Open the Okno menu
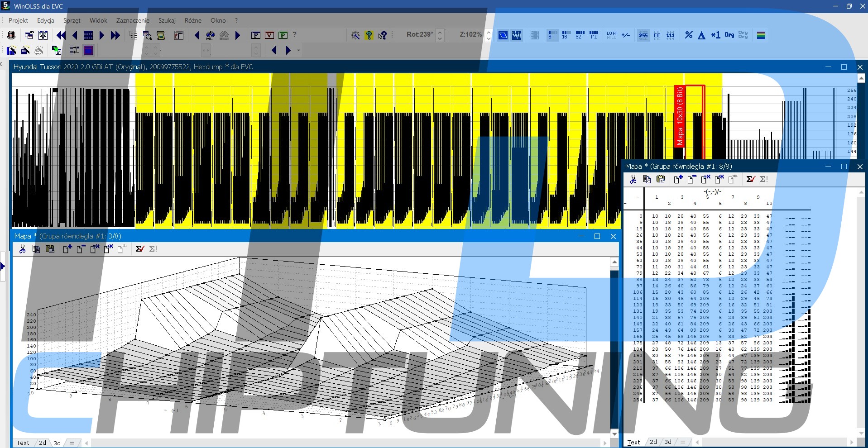Screen dimensions: 868x448 pyautogui.click(x=218, y=20)
